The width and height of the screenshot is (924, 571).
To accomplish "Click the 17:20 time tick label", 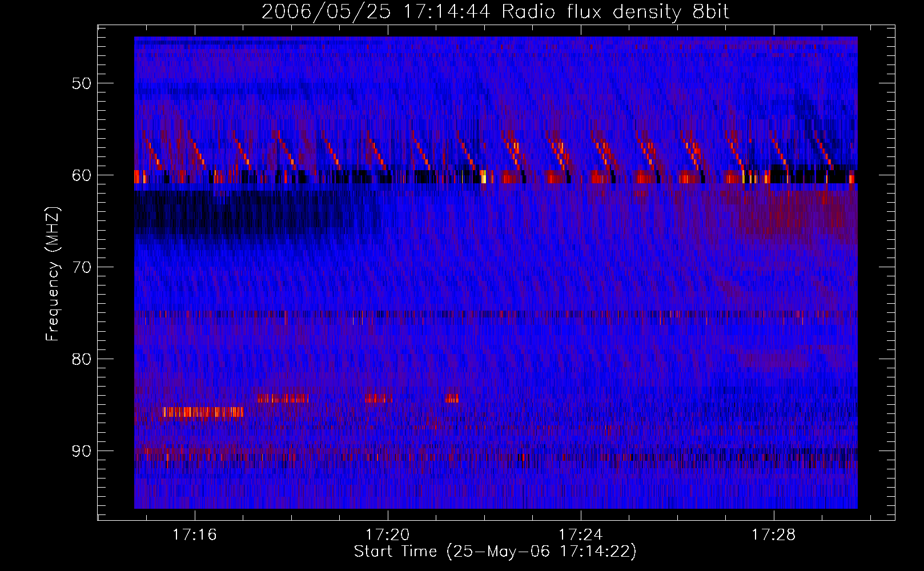I will [388, 535].
